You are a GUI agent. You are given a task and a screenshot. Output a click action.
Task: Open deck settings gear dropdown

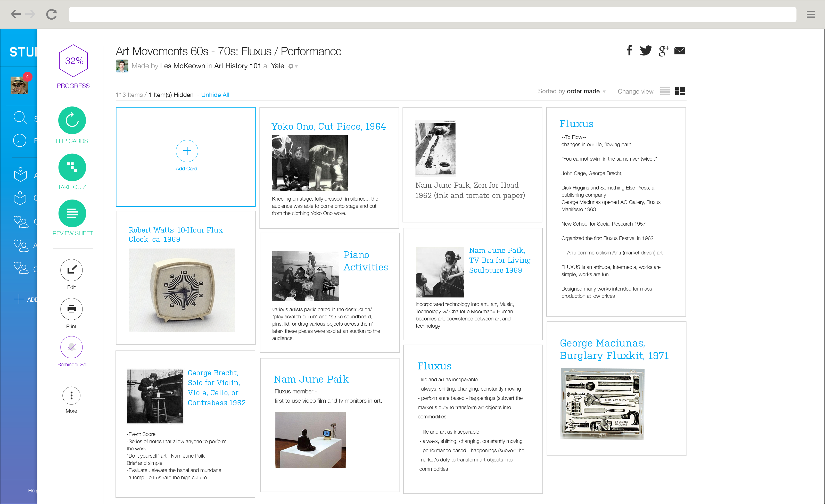[x=293, y=66]
